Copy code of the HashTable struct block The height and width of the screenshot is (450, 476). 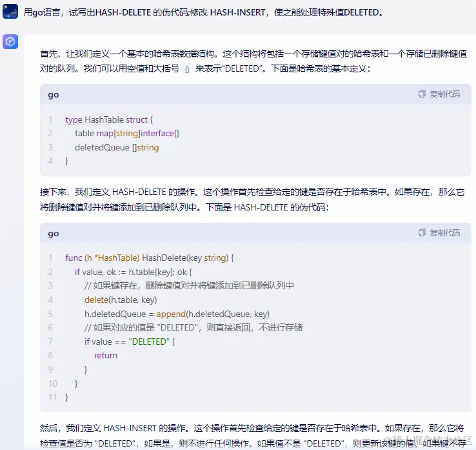point(439,94)
